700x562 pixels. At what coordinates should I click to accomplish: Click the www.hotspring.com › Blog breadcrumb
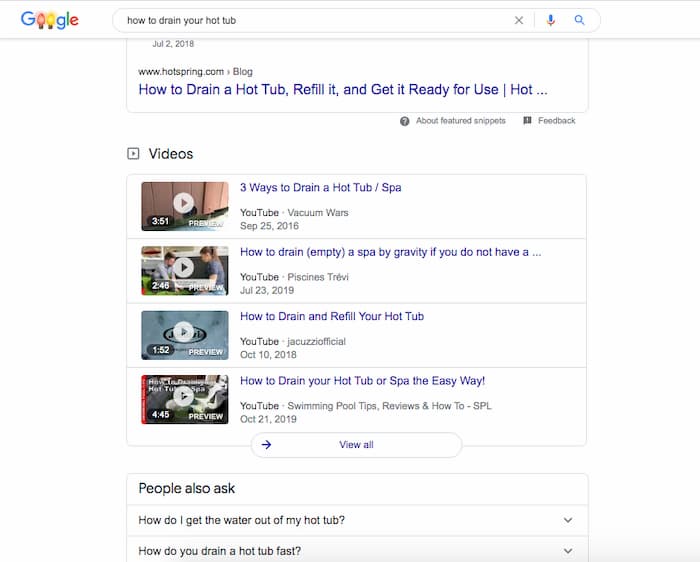(196, 71)
